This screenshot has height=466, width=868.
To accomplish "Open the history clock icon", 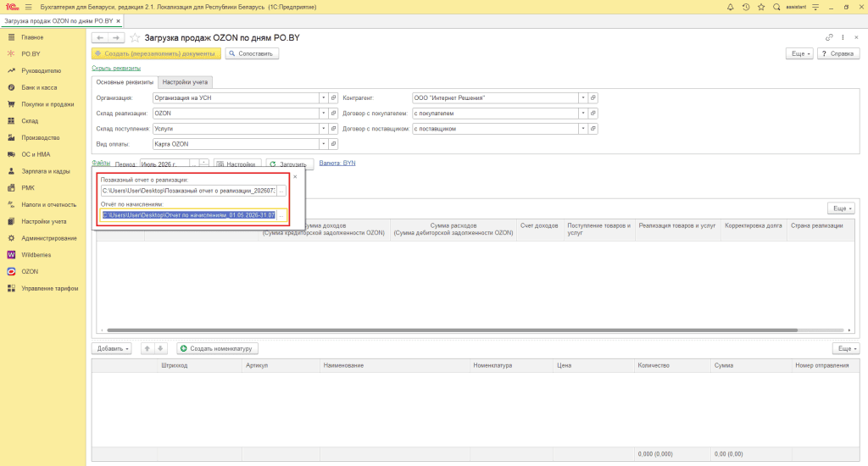I will coord(746,7).
